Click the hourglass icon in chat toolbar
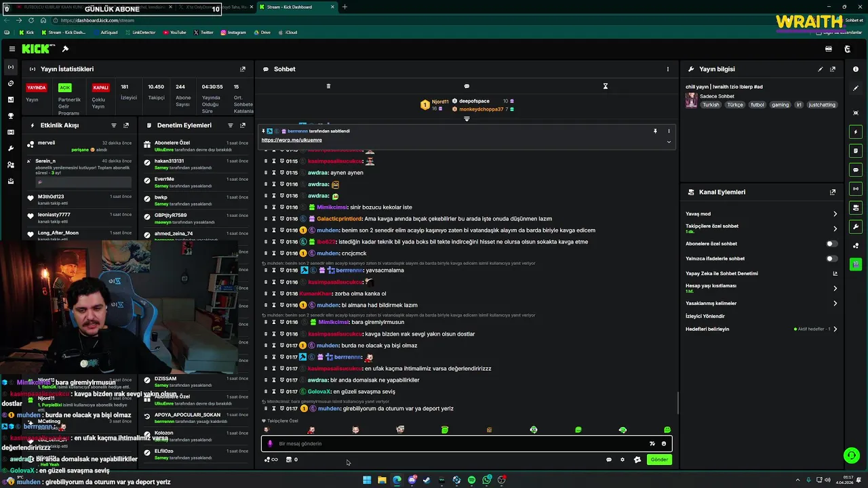This screenshot has width=868, height=488. point(606,86)
